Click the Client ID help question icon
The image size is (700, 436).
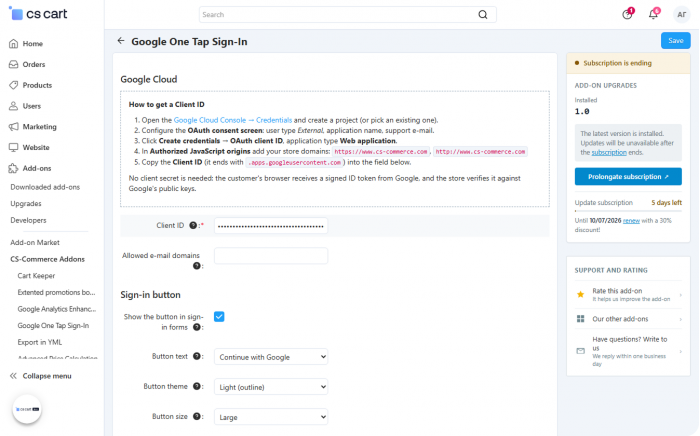pos(193,225)
